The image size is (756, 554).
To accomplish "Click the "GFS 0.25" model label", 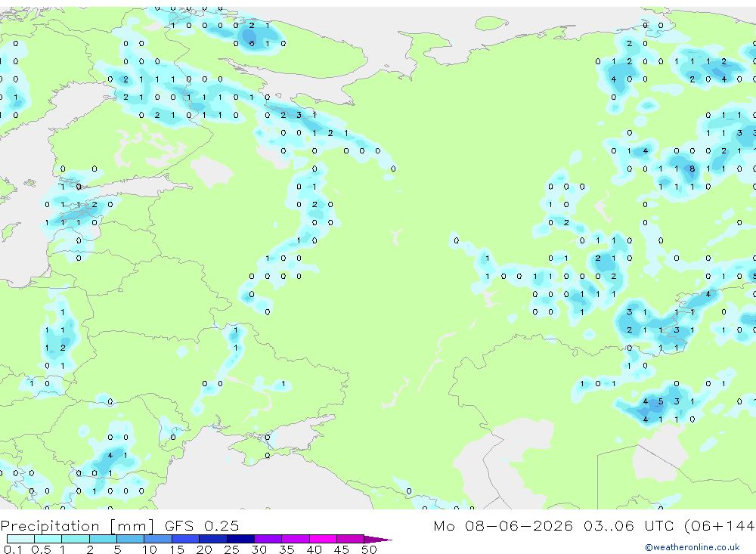I will point(202,525).
